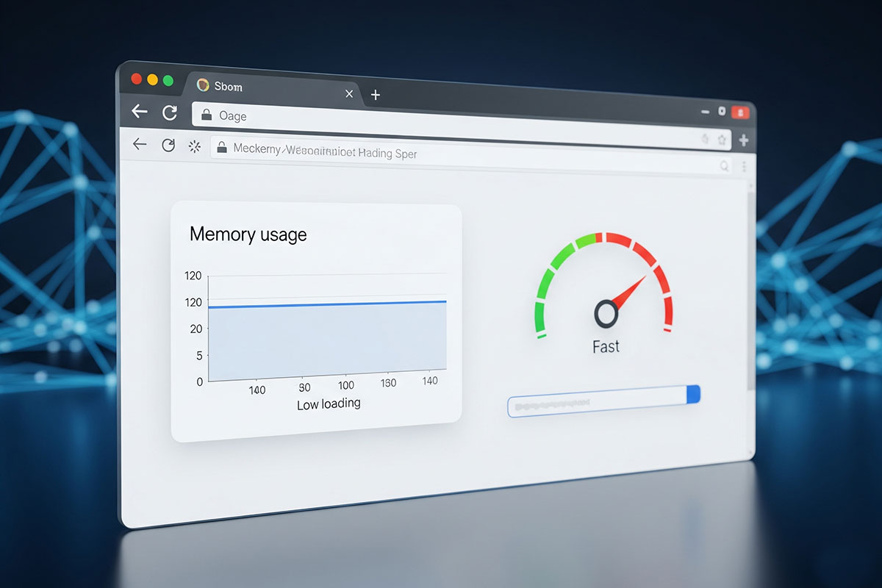This screenshot has width=882, height=588.
Task: Click the 5 label on the chart axis
Action: point(199,356)
